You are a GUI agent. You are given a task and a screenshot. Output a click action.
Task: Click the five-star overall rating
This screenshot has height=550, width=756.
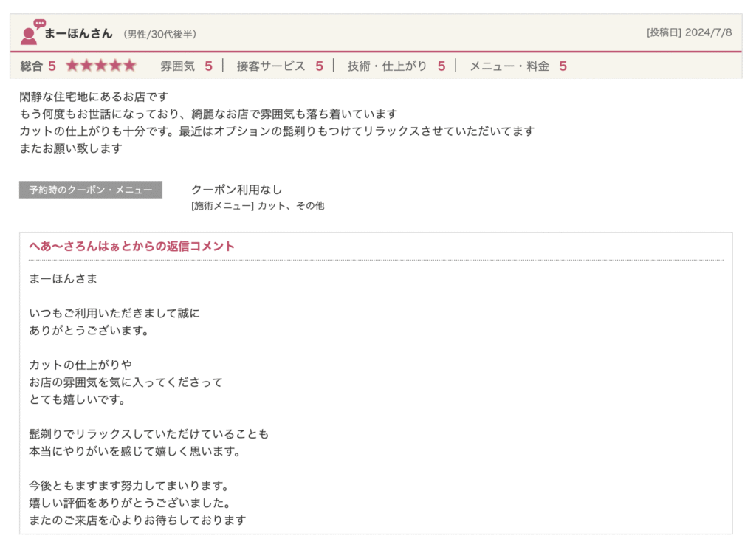(100, 66)
